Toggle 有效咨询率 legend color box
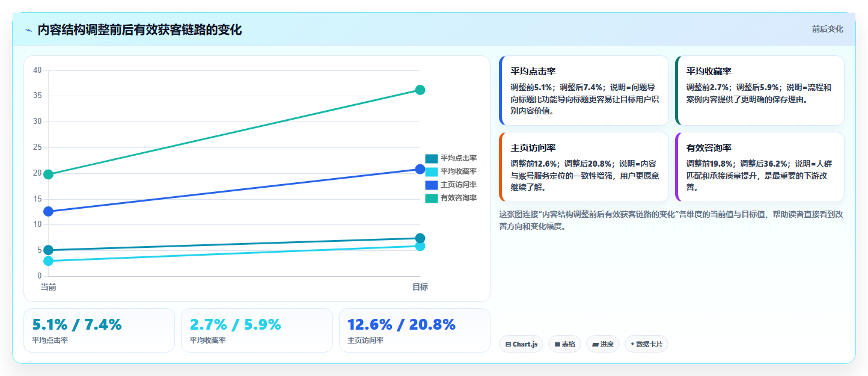 coord(432,198)
